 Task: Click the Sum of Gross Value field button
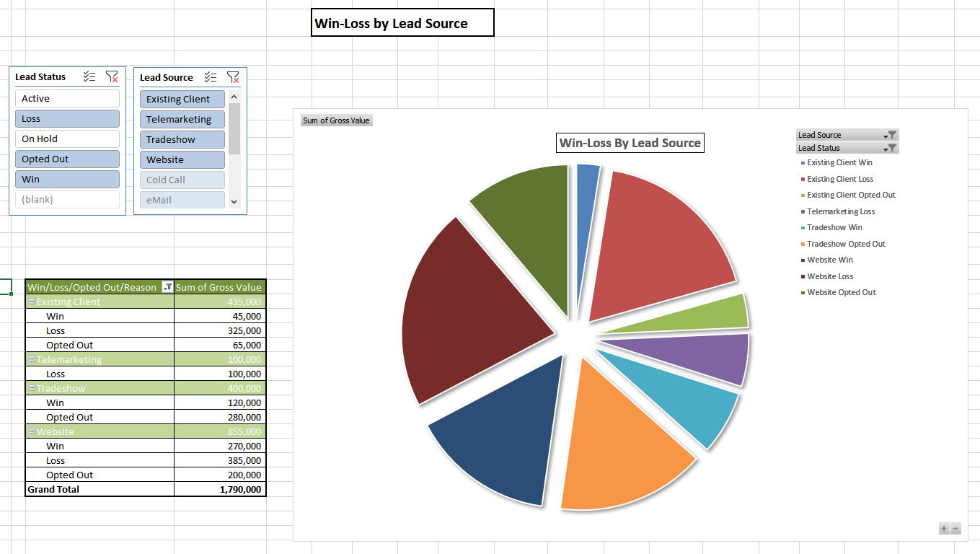click(336, 120)
